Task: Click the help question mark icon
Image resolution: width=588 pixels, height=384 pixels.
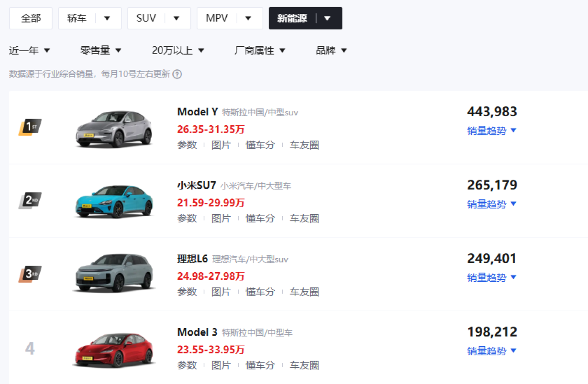Action: [177, 74]
